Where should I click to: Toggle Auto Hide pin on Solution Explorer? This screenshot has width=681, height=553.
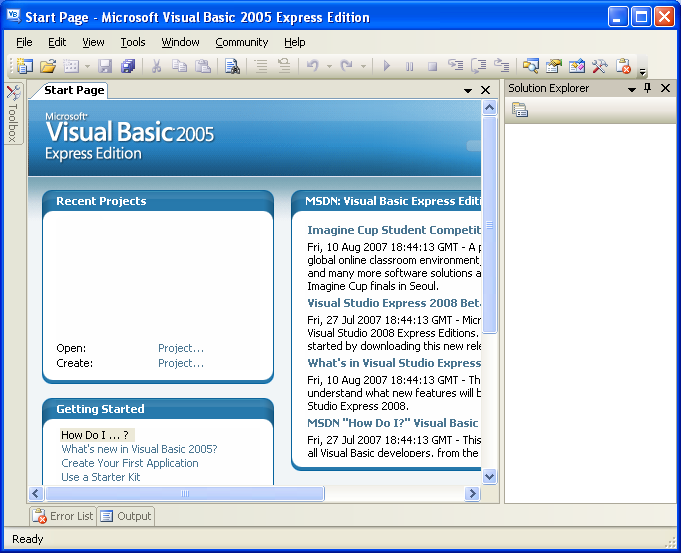coord(648,88)
